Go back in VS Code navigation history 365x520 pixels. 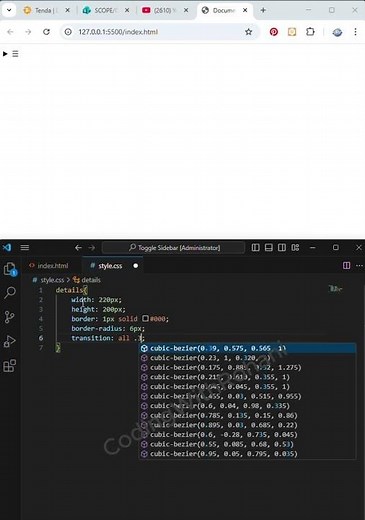[x=78, y=248]
